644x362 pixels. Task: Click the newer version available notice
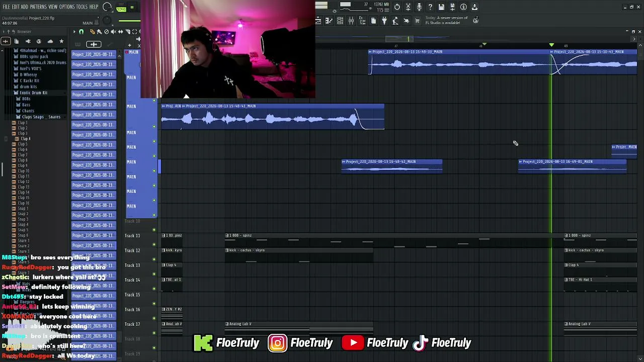click(447, 20)
